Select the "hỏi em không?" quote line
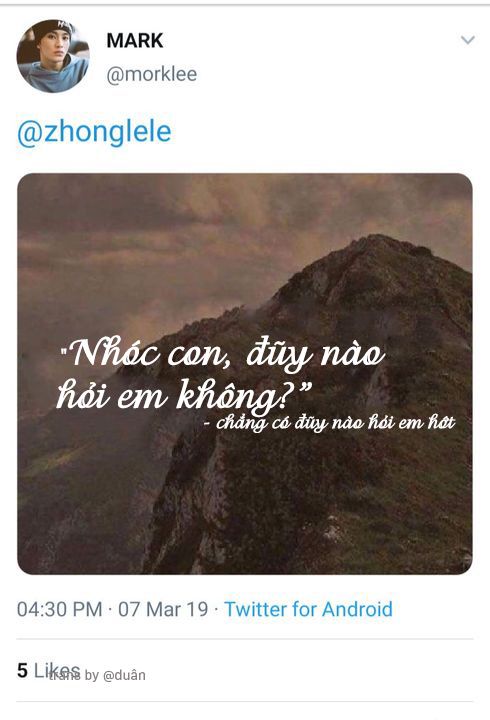The height and width of the screenshot is (720, 490). 184,396
